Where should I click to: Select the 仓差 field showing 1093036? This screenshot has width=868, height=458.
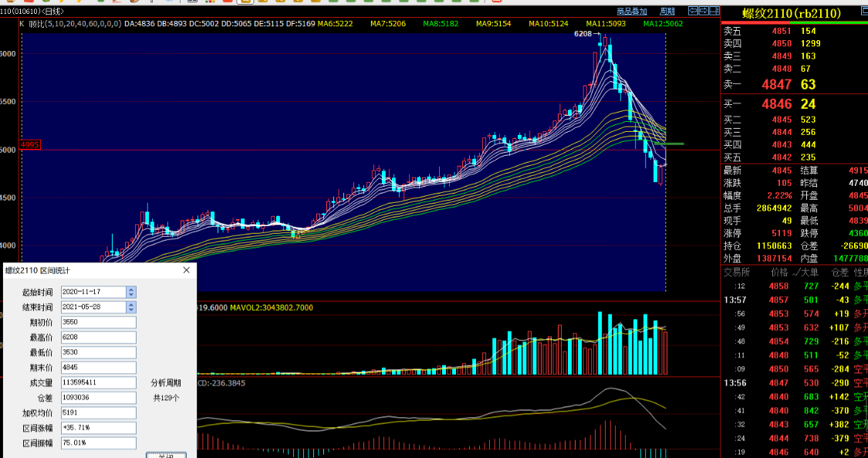[x=99, y=398]
